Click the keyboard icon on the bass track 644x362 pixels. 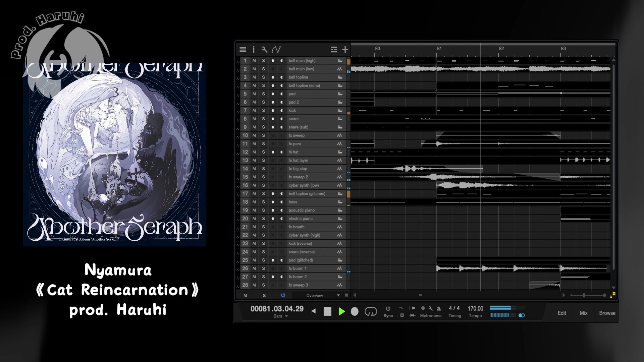[x=340, y=202]
